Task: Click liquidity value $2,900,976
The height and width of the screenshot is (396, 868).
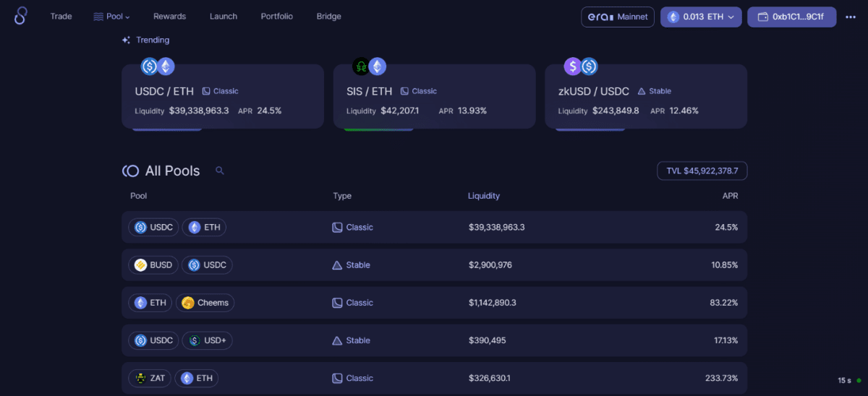Action: pyautogui.click(x=490, y=265)
